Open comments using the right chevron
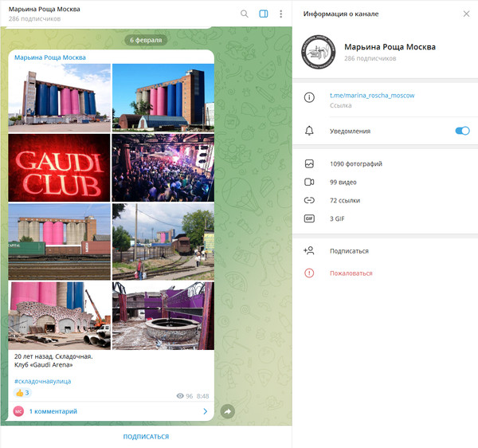Image resolution: width=478 pixels, height=448 pixels. 206,411
